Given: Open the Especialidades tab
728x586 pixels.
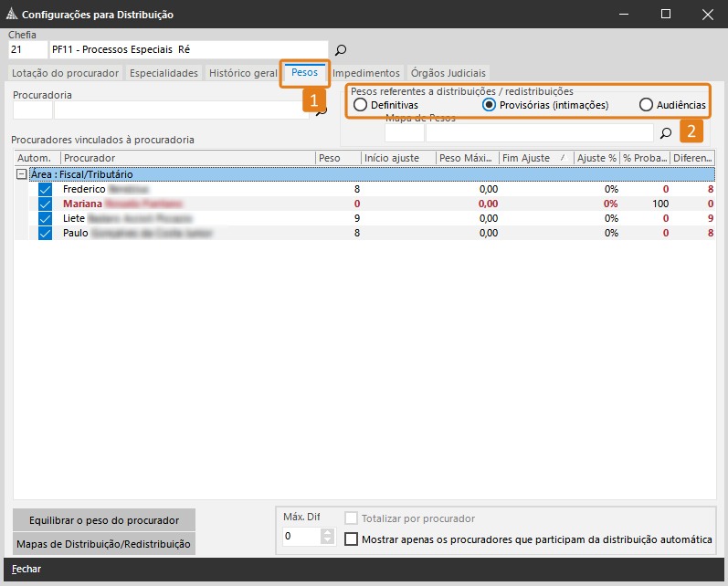Looking at the screenshot, I should click(164, 73).
